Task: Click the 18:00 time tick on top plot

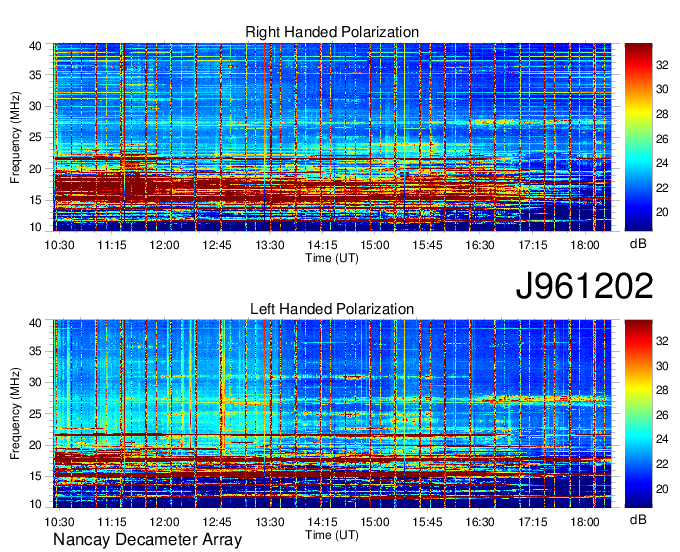Action: coord(585,245)
